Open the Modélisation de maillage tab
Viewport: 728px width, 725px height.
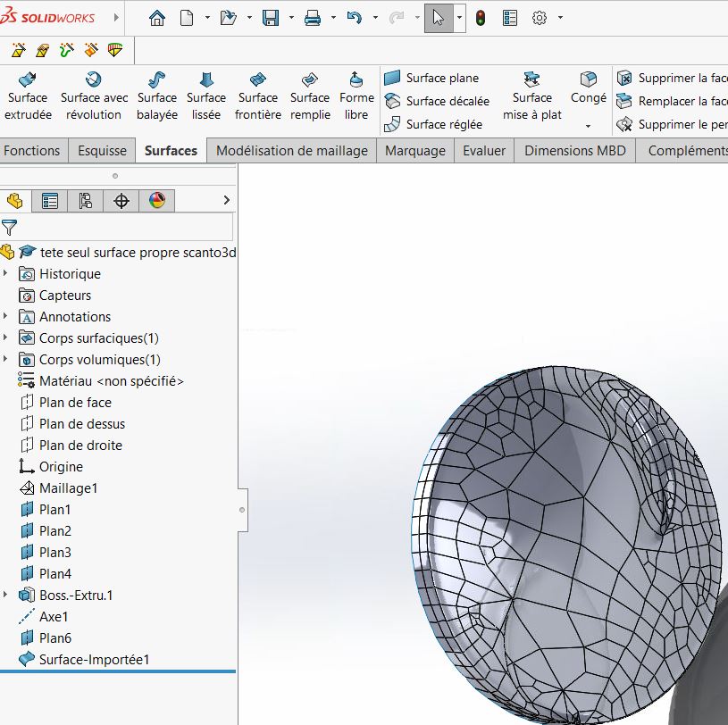[291, 151]
